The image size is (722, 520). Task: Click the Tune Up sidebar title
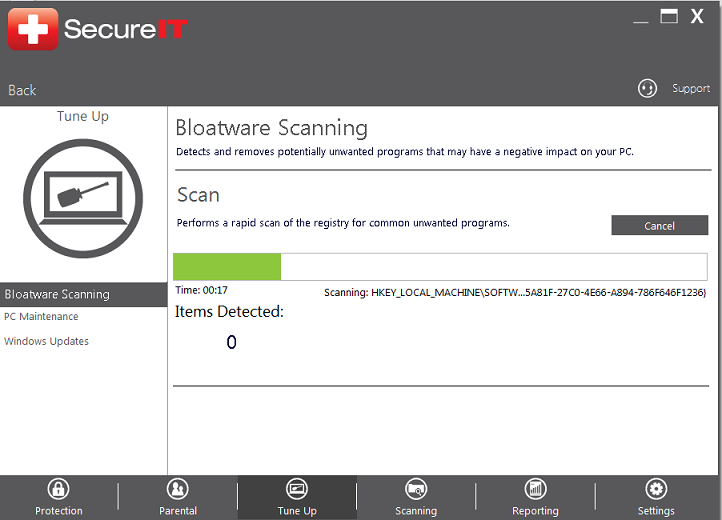tap(83, 117)
